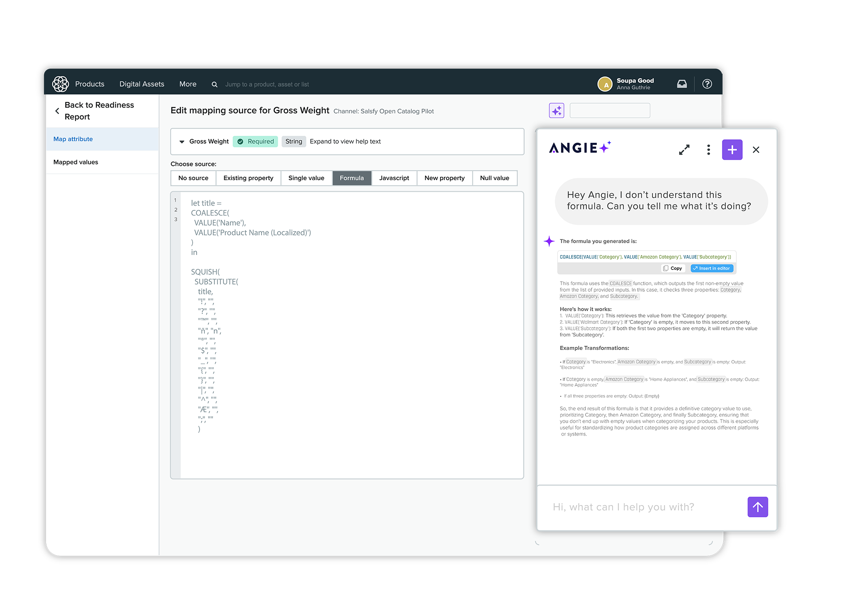Viewport: 843px width, 616px height.
Task: Open the inbox tray icon
Action: click(x=682, y=84)
